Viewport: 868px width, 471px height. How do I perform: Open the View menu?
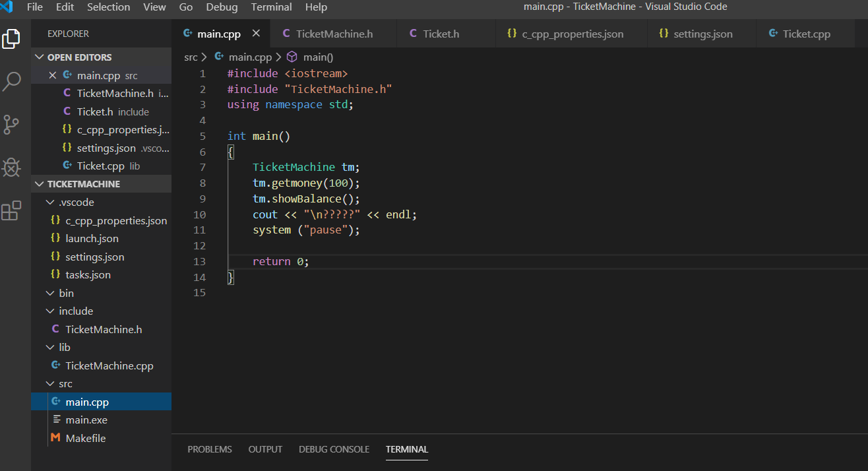click(x=155, y=7)
